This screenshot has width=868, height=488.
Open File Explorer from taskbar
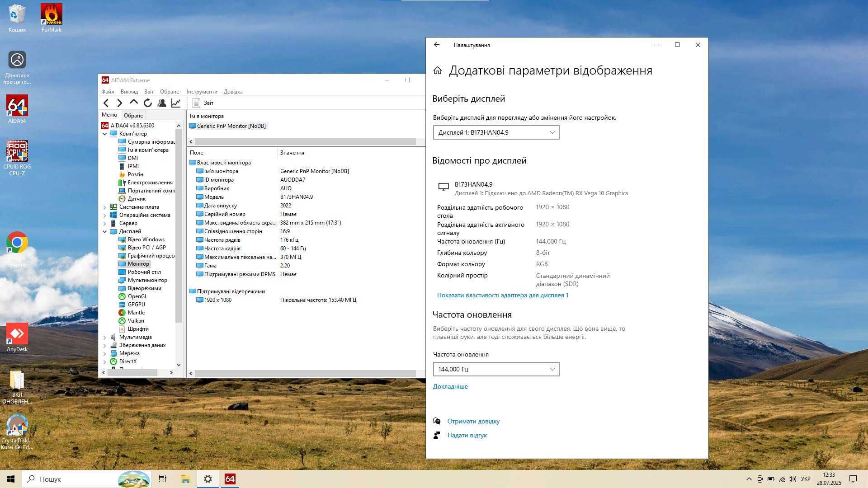[185, 479]
